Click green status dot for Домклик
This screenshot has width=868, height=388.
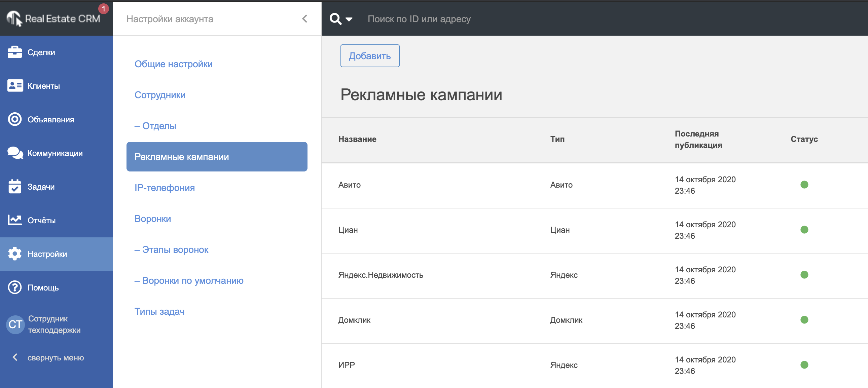(x=804, y=320)
